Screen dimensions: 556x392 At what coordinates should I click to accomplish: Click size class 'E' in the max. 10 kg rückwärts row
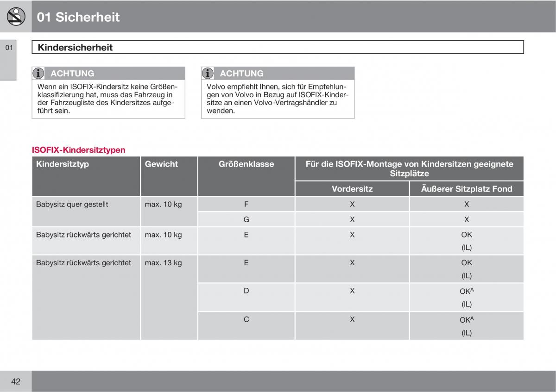(246, 235)
